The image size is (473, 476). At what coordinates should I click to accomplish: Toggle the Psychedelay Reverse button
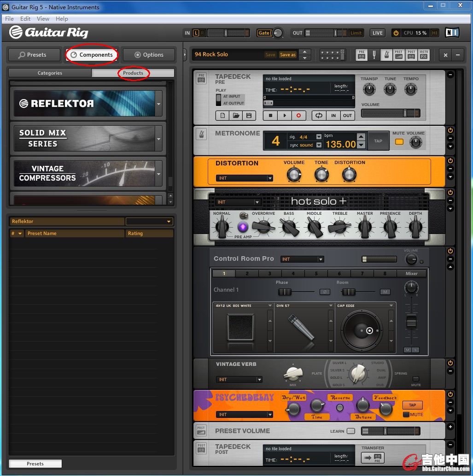(340, 408)
